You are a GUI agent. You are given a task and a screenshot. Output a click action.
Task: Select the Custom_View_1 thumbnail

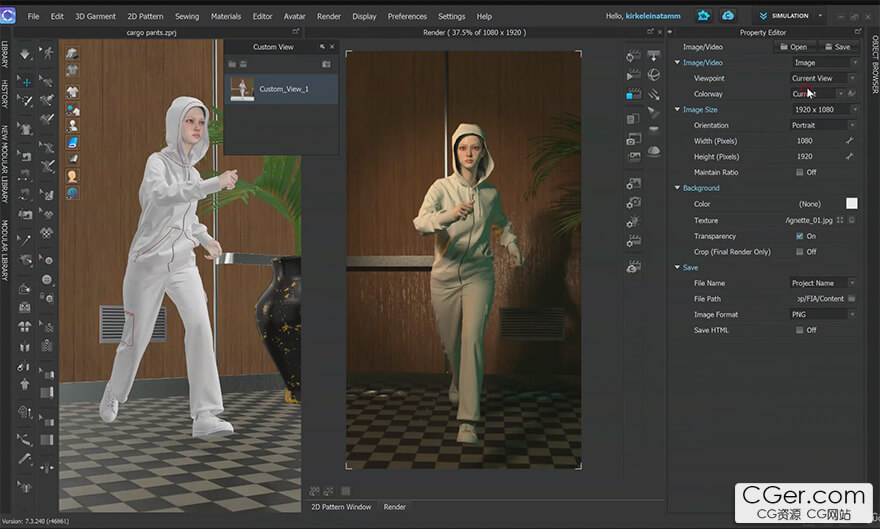242,89
